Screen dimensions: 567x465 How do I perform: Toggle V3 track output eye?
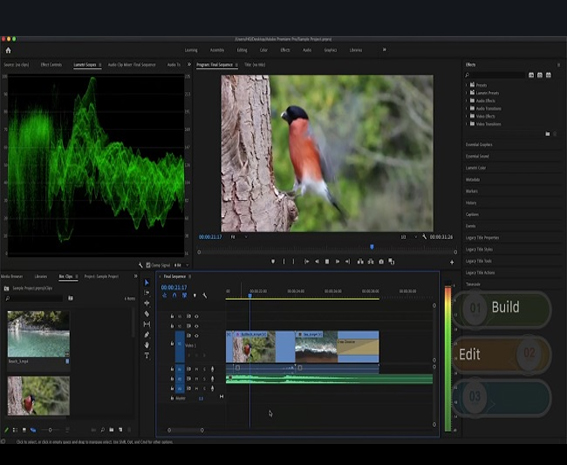click(x=196, y=316)
